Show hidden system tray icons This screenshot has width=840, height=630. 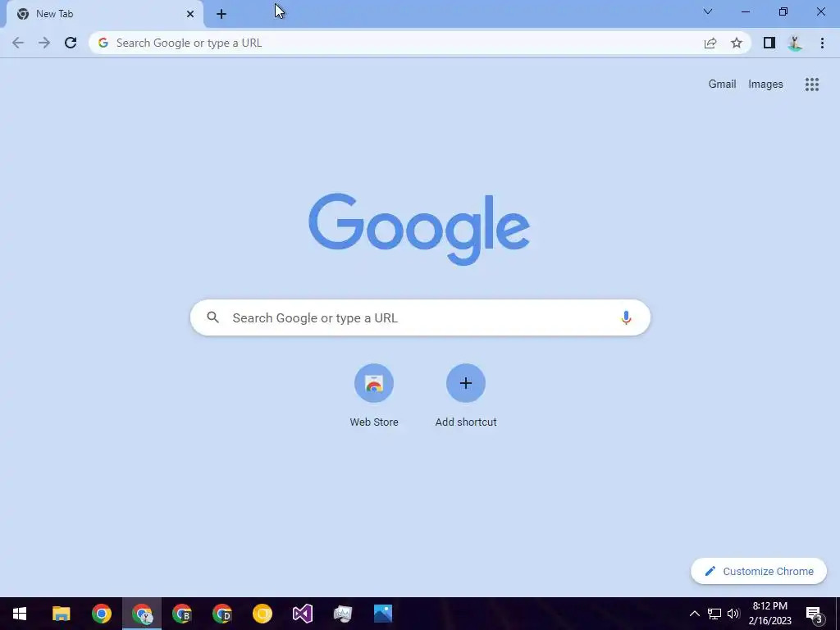(x=694, y=614)
